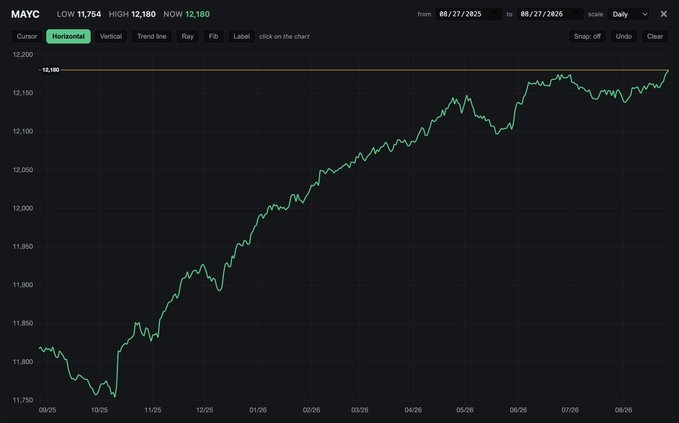Click the 09/25 x-axis label
The width and height of the screenshot is (679, 423).
47,410
